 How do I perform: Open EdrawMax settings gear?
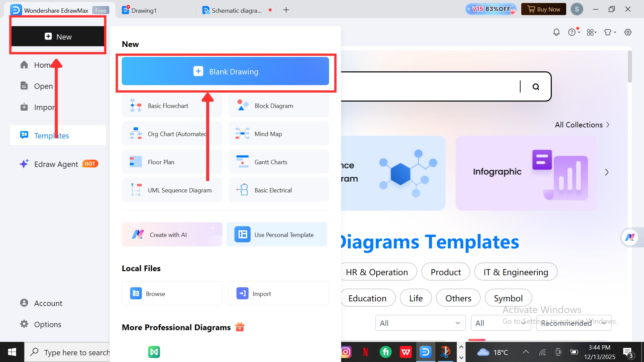tap(628, 32)
